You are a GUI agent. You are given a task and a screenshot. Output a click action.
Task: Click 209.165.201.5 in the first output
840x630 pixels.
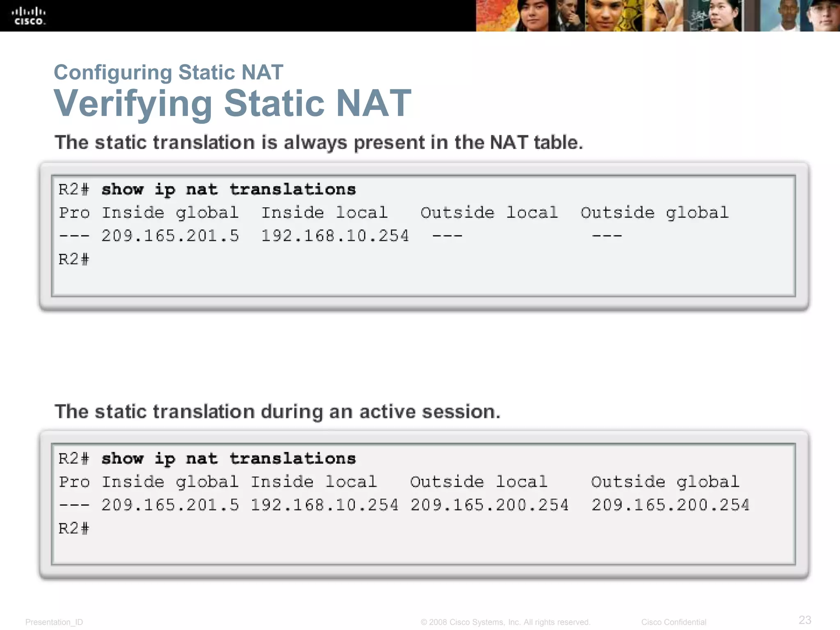click(x=170, y=236)
